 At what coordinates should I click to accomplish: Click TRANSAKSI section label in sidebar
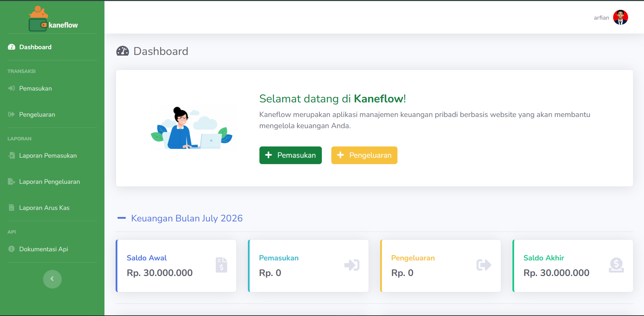tap(21, 71)
